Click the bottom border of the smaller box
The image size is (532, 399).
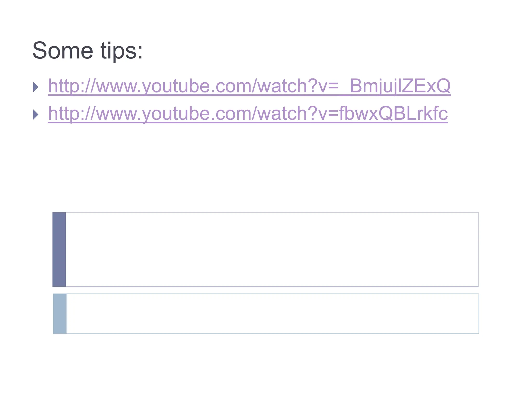click(x=272, y=333)
